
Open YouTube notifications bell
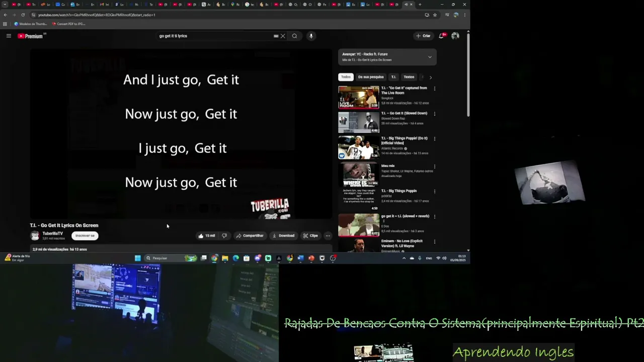coord(441,36)
